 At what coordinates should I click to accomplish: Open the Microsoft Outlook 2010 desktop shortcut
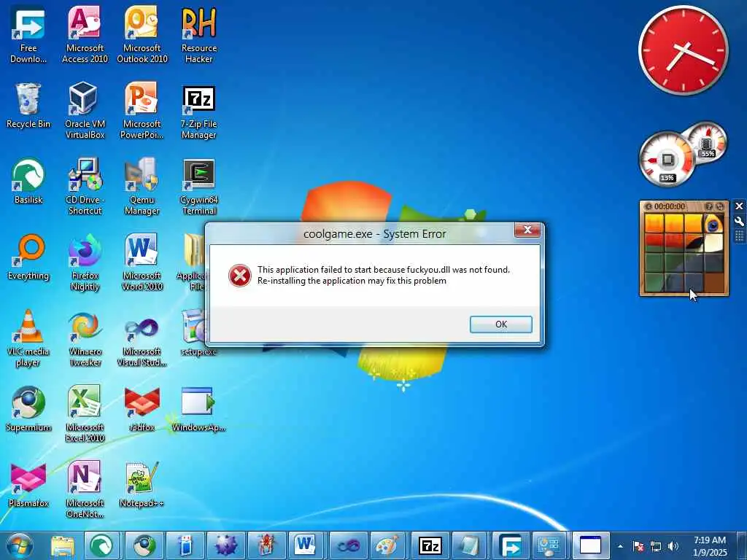click(x=142, y=36)
